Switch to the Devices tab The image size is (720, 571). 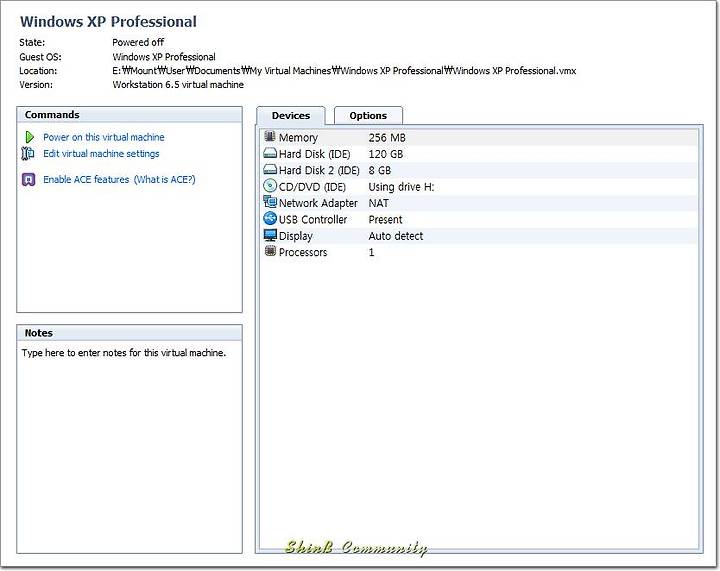pyautogui.click(x=291, y=116)
